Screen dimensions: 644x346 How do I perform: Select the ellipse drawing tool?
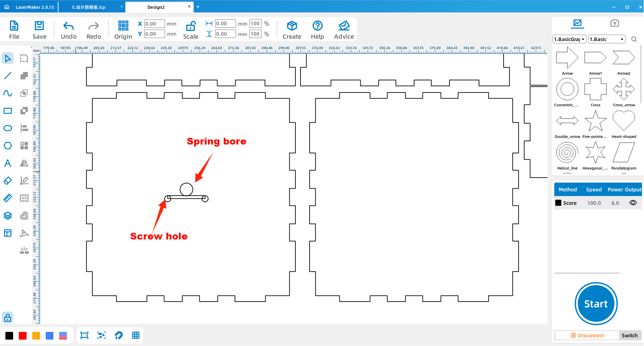(8, 128)
